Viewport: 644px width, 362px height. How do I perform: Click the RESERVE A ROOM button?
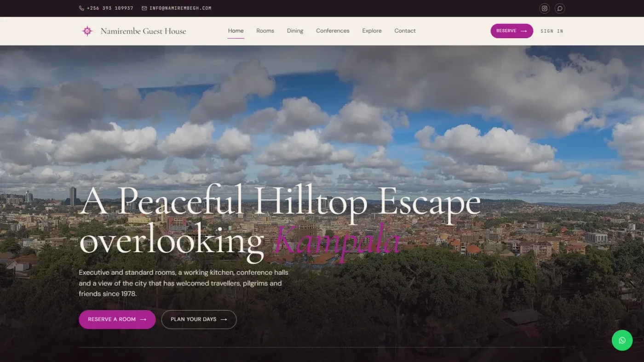117,319
